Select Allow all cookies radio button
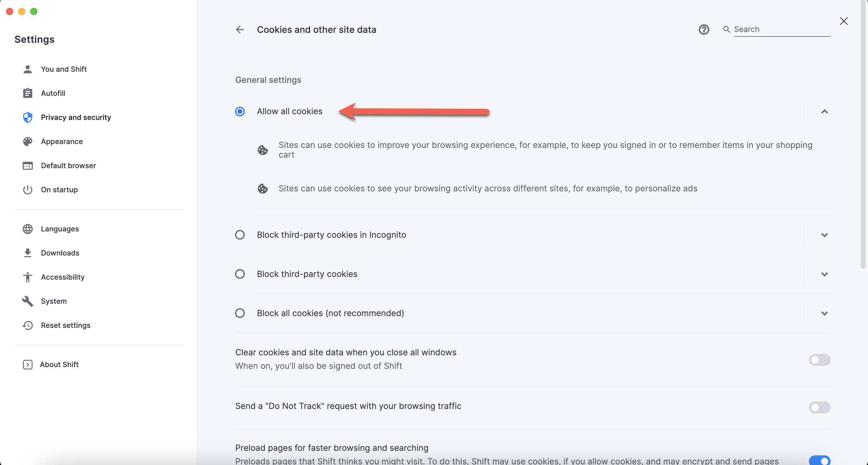 240,112
